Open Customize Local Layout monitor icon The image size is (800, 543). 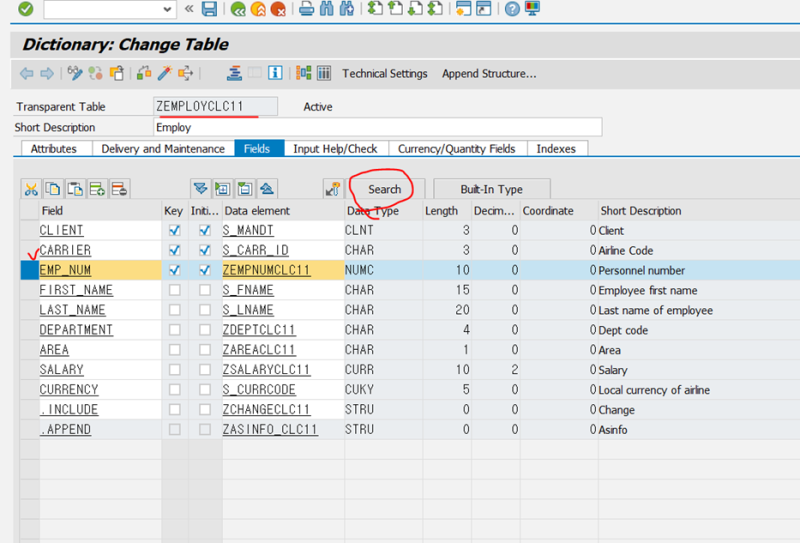pyautogui.click(x=532, y=9)
